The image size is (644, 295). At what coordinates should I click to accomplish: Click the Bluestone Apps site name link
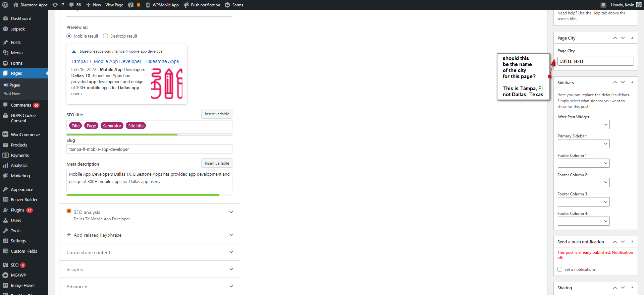coord(31,5)
